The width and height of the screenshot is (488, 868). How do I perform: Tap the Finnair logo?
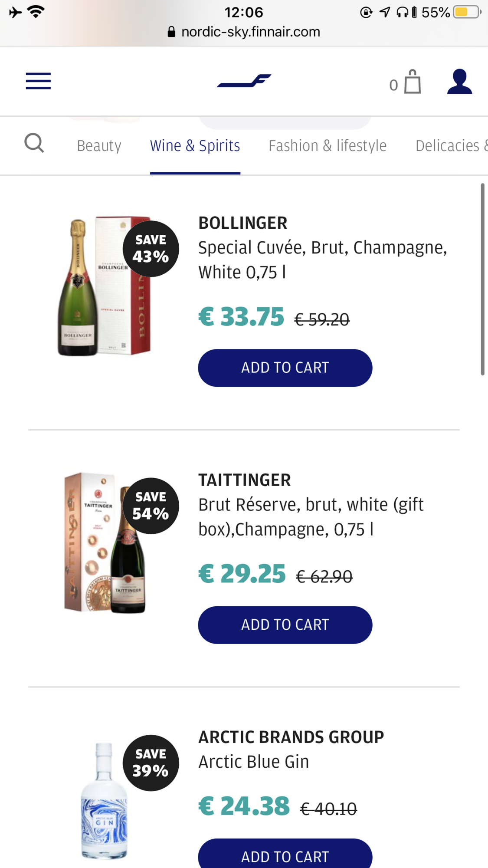click(244, 81)
